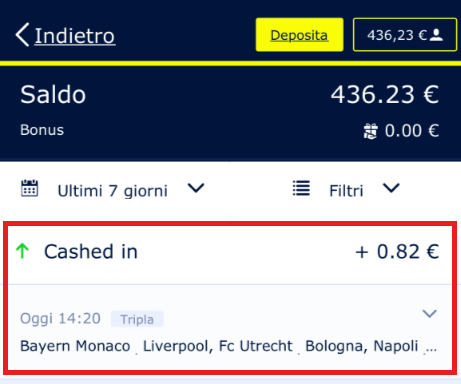Screen dimensions: 461x384
Task: Click chevron next to Ultimi 7 giorni
Action: click(196, 188)
